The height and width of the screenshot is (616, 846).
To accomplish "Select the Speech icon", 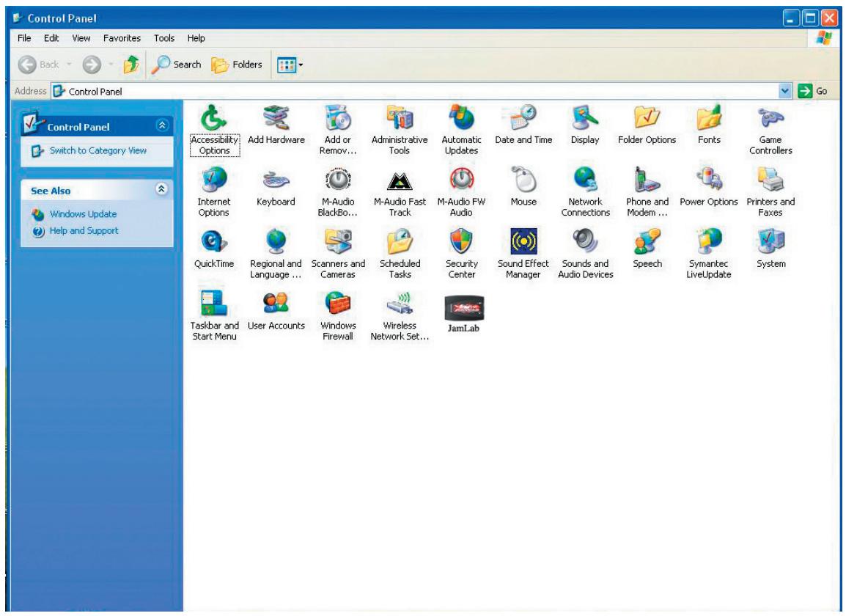I will [x=647, y=241].
